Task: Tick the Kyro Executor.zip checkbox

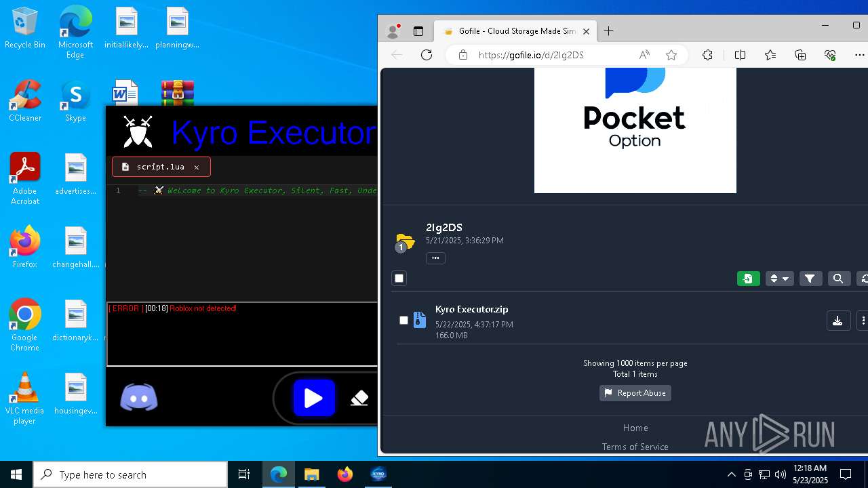Action: [x=403, y=320]
